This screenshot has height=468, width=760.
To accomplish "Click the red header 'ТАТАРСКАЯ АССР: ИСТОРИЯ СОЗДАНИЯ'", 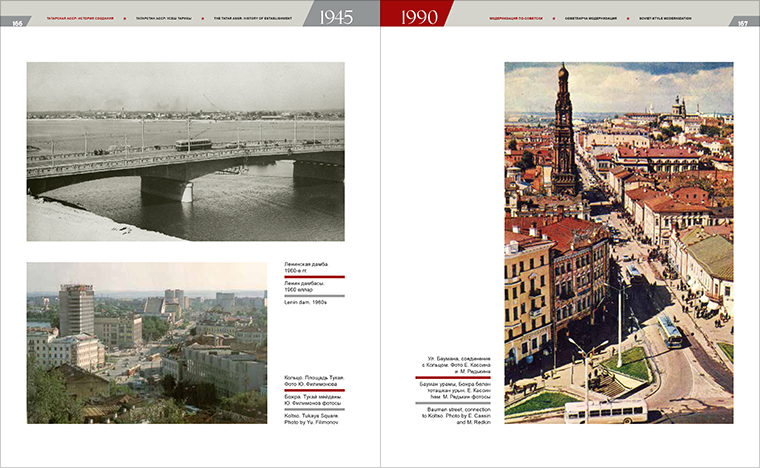I will [80, 18].
